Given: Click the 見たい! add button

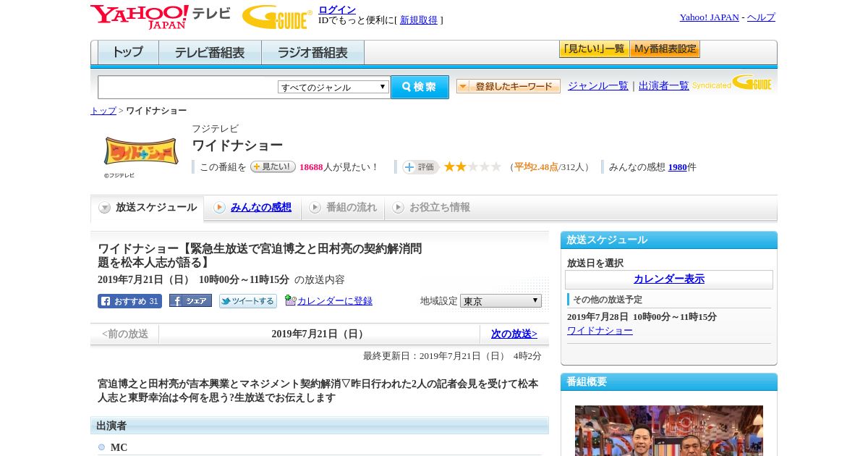Looking at the screenshot, I should click(x=273, y=166).
